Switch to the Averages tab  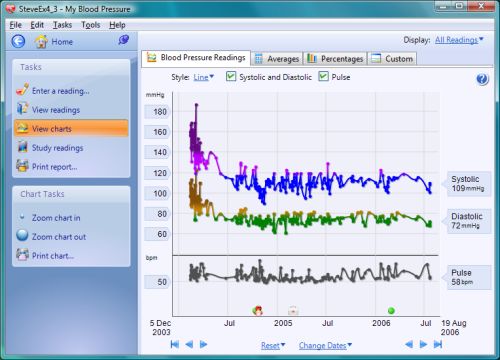point(277,59)
